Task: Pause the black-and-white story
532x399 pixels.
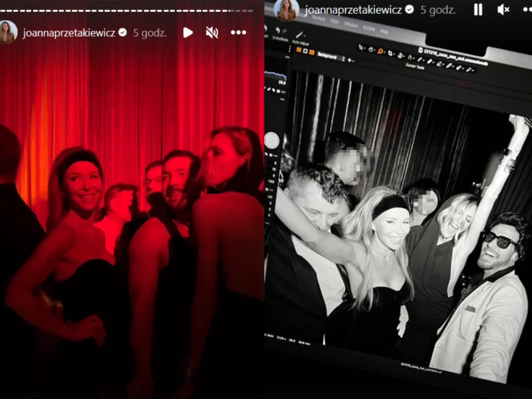Action: [x=478, y=10]
